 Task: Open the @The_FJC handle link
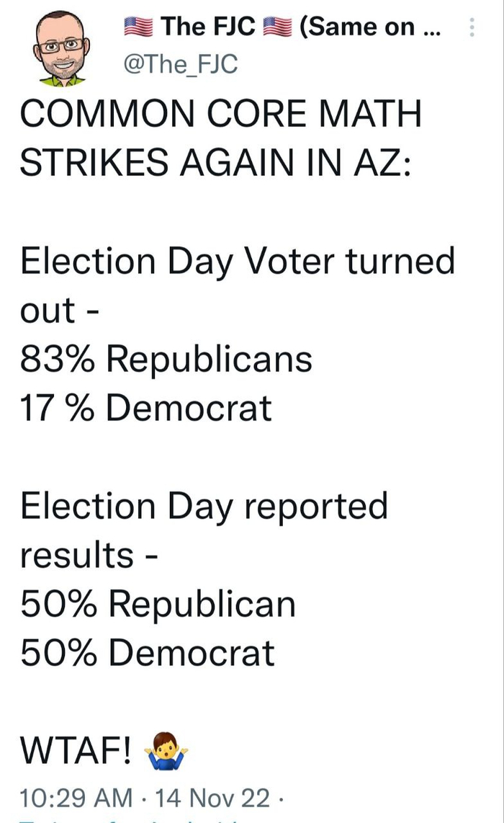181,65
